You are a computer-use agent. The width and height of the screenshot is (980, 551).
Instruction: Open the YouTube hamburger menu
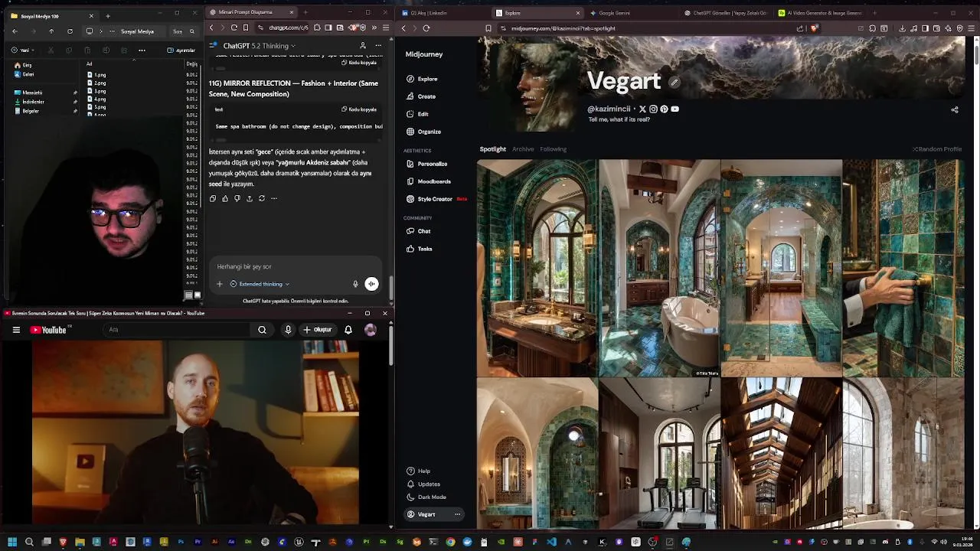tap(16, 330)
